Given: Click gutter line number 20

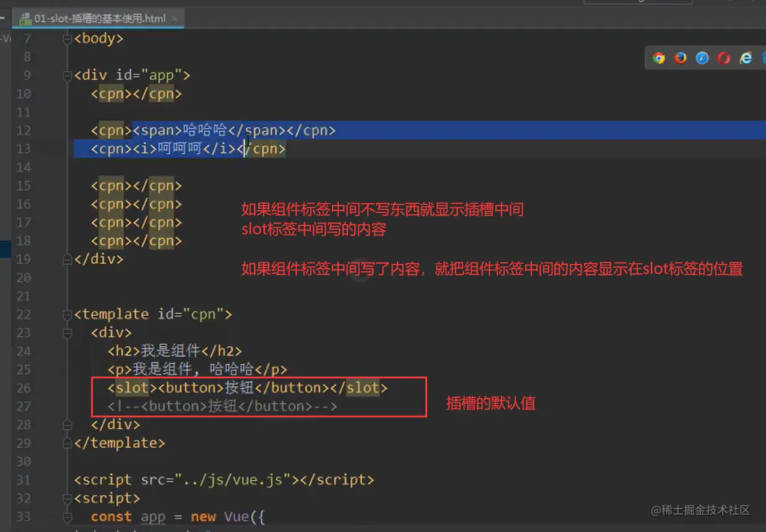Looking at the screenshot, I should [x=24, y=278].
